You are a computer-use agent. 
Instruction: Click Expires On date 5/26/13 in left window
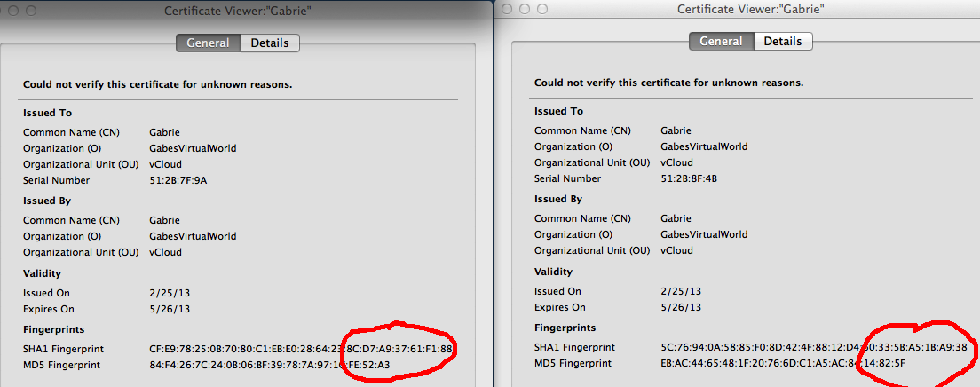[170, 310]
